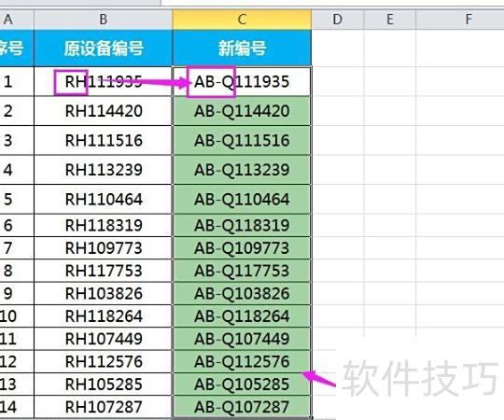Select cell RH112576
The image size is (504, 420).
(104, 361)
